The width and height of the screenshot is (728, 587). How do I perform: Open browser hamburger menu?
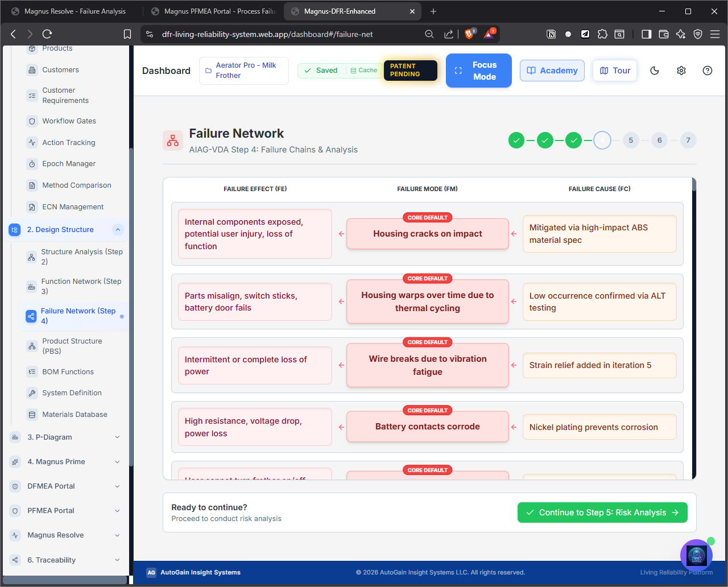[x=715, y=34]
